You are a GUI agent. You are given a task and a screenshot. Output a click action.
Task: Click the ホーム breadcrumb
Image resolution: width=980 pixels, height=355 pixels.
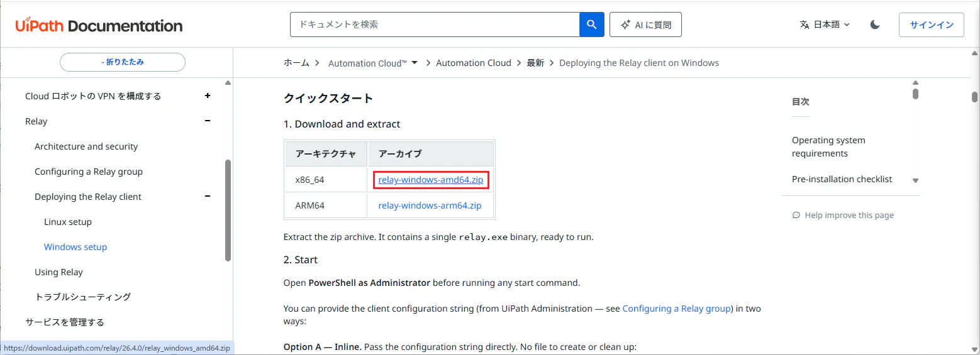[296, 63]
